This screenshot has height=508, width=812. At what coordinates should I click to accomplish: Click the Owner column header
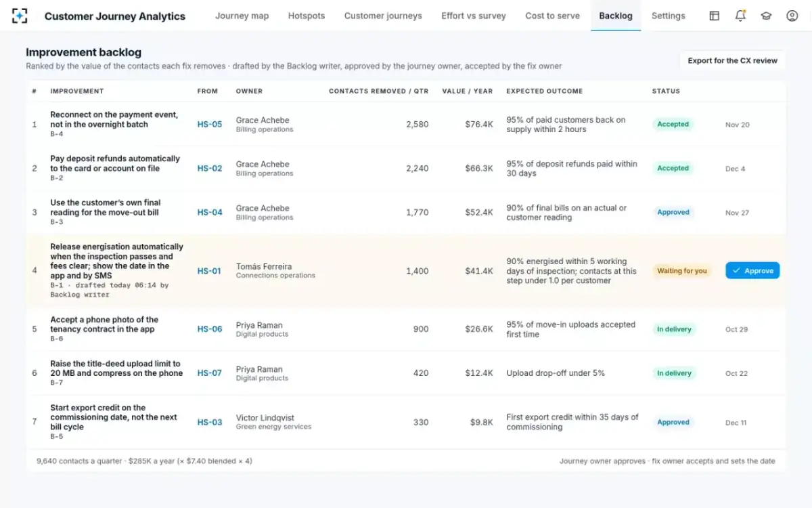point(249,91)
